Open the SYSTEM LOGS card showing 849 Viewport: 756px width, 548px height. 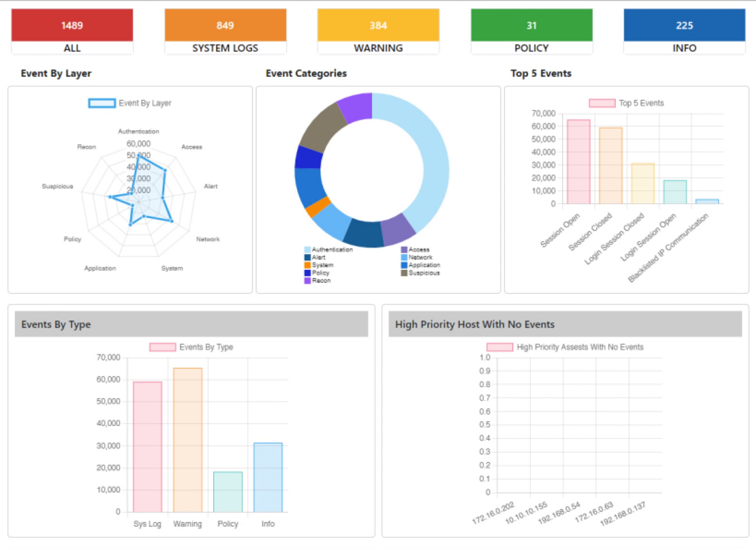225,31
